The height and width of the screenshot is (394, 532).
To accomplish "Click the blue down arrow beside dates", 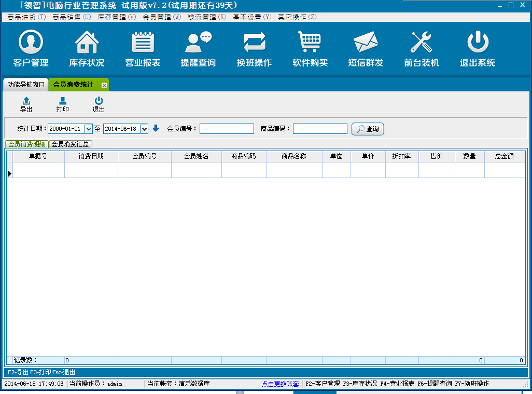I will pos(156,129).
